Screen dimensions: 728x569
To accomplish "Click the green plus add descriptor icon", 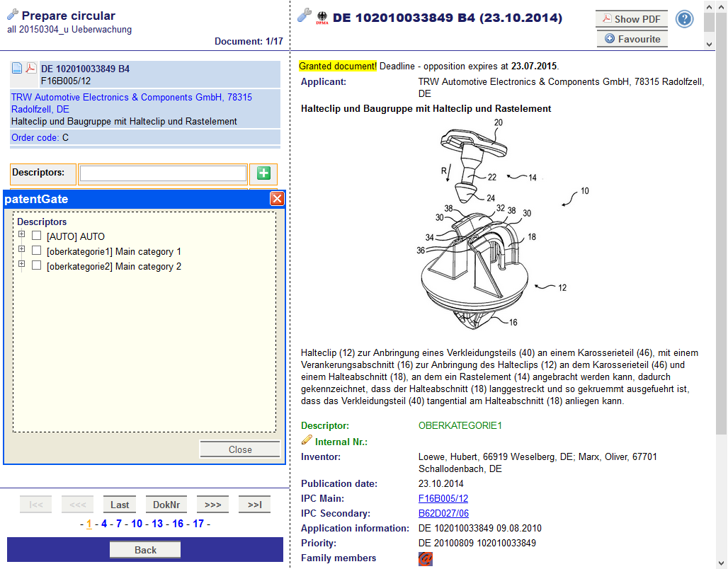I will click(x=263, y=173).
